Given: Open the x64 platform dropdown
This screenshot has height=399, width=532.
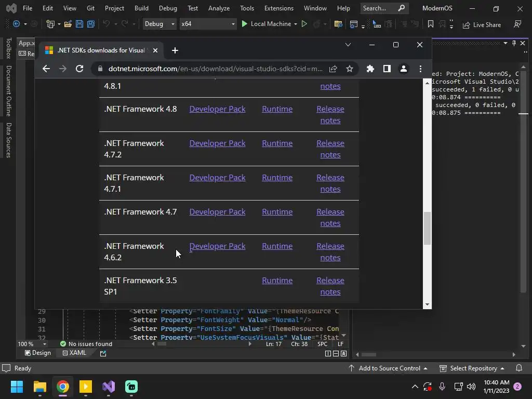Looking at the screenshot, I should (x=208, y=24).
